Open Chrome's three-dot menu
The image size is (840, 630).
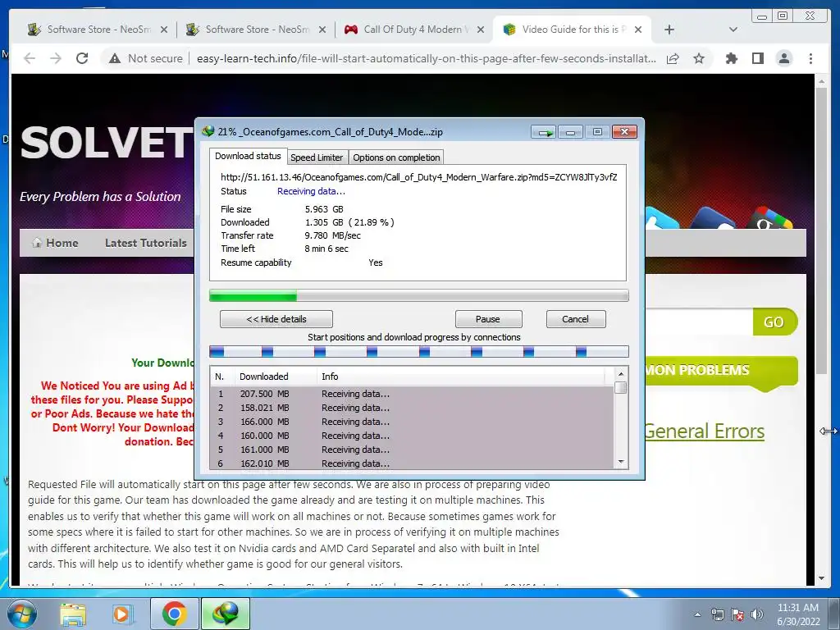810,58
